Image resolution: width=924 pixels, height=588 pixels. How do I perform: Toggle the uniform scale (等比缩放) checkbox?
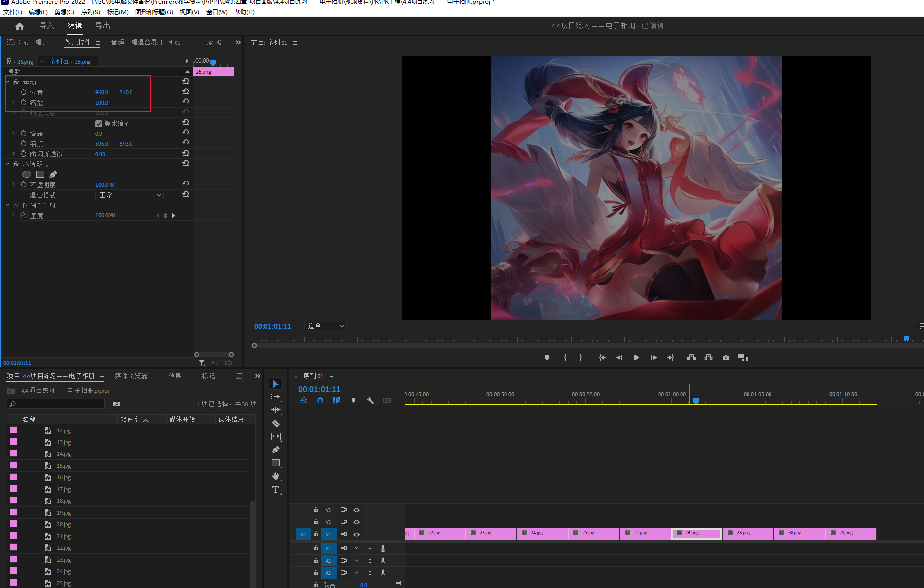coord(99,124)
